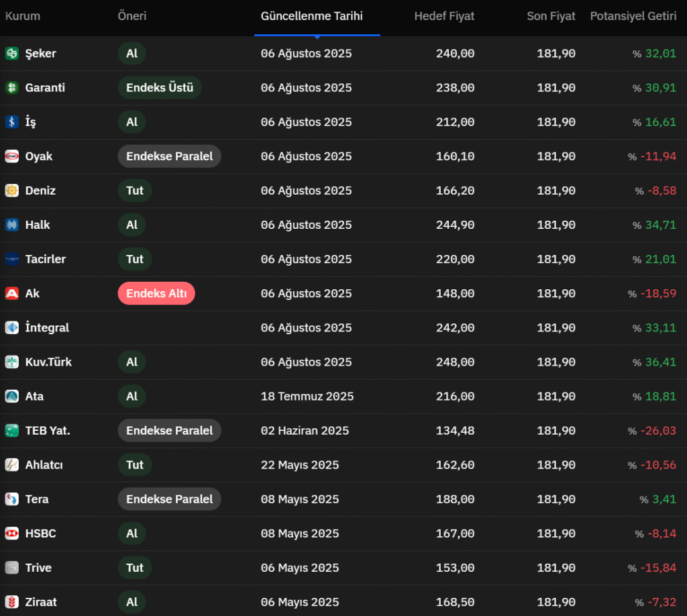Viewport: 687px width, 616px height.
Task: Click the Ahlatcı logo icon
Action: (12, 465)
